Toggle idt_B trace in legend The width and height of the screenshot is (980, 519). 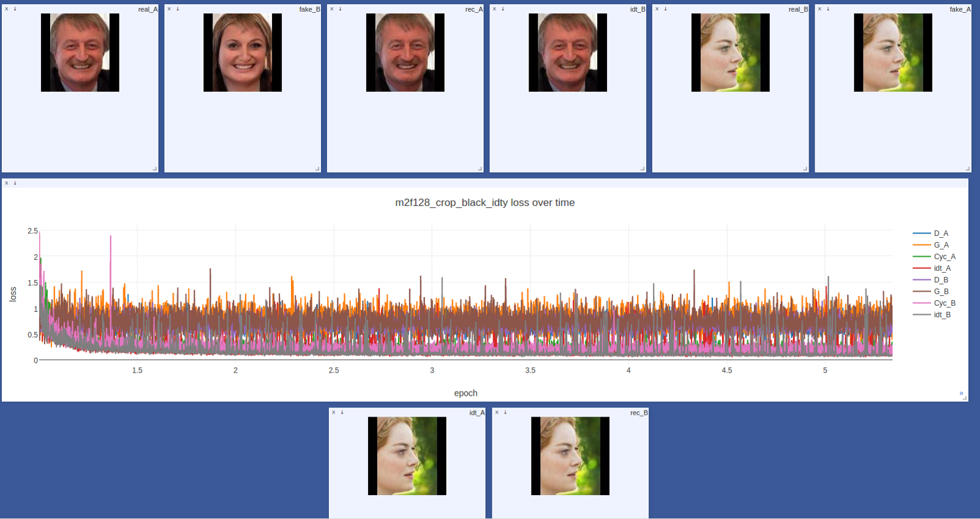(x=933, y=315)
